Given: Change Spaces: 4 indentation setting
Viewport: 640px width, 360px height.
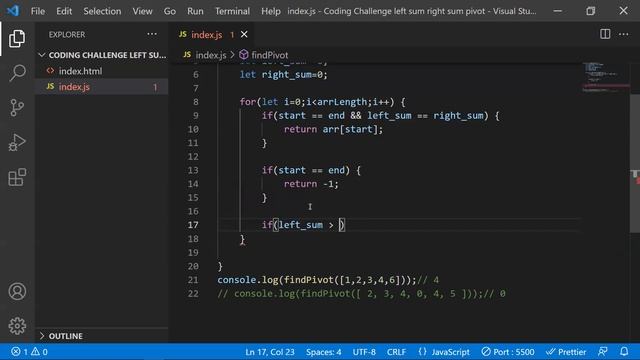Looking at the screenshot, I should click(324, 351).
